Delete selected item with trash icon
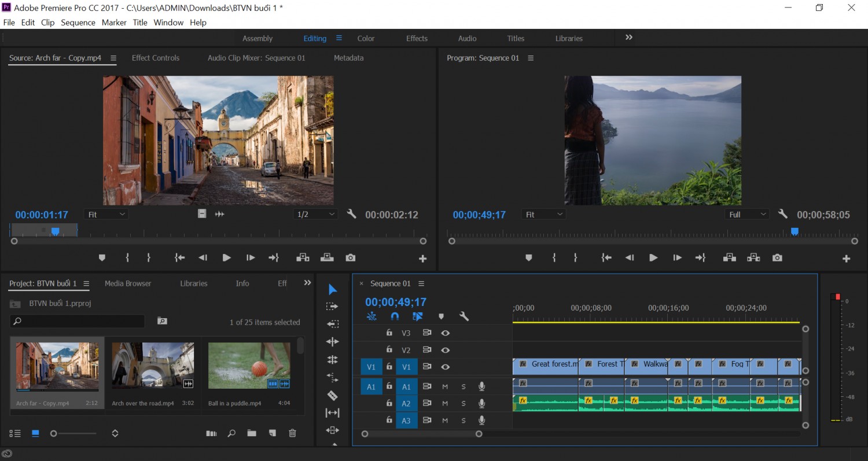This screenshot has height=461, width=868. click(x=293, y=433)
